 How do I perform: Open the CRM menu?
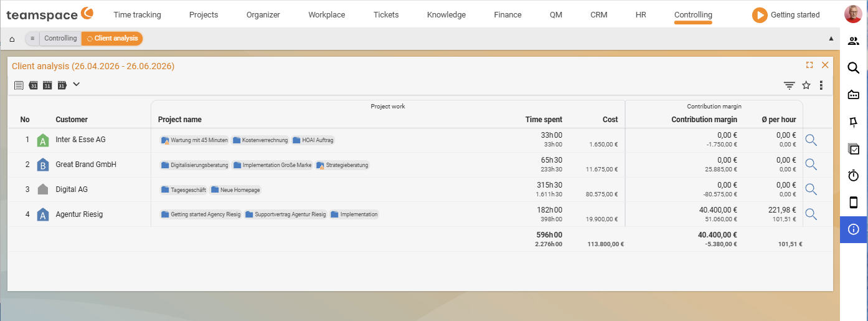599,14
